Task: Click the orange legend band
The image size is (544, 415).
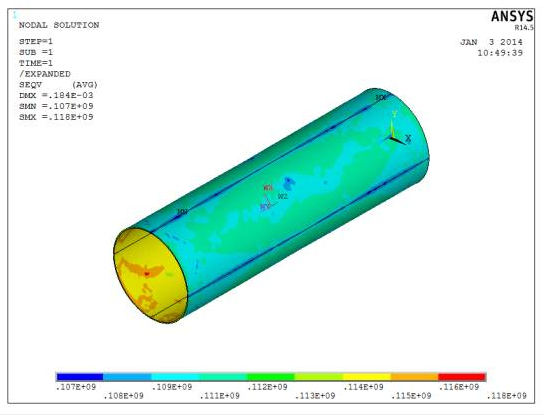Action: (415, 377)
